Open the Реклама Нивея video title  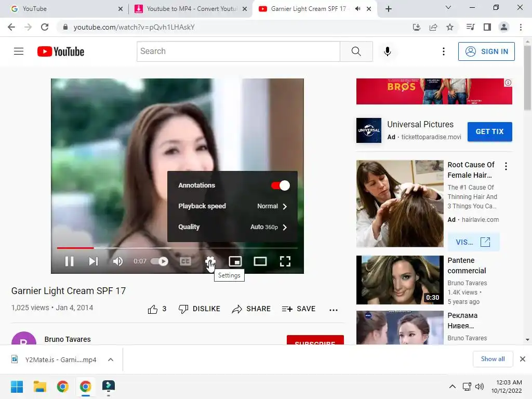coord(462,321)
